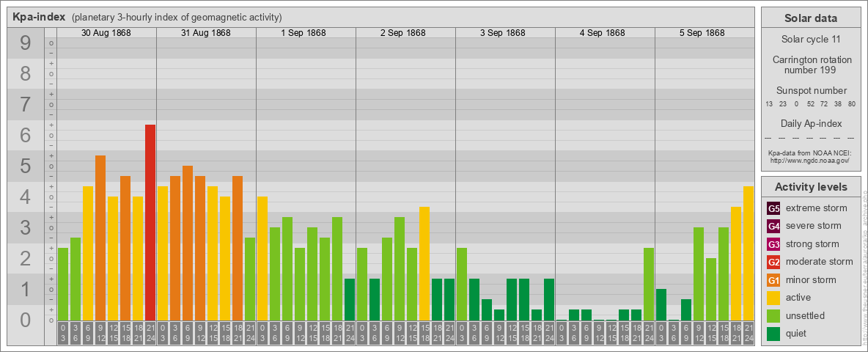This screenshot has height=352, width=868.
Task: Click 'Carrington rotation number 199' text
Action: tap(811, 65)
